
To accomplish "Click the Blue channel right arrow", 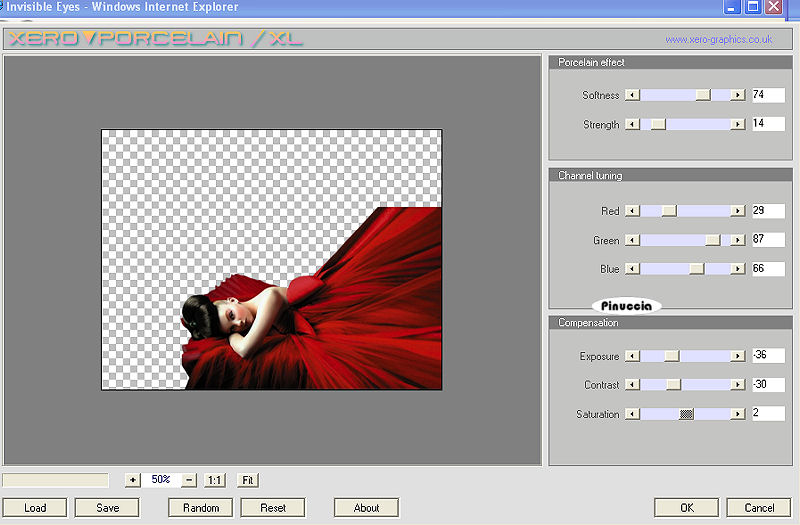I will [x=737, y=269].
